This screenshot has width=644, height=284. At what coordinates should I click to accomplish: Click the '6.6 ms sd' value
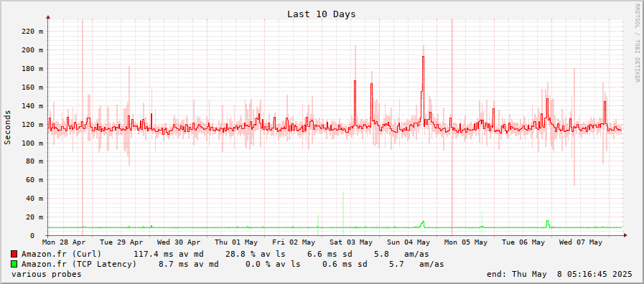click(329, 254)
